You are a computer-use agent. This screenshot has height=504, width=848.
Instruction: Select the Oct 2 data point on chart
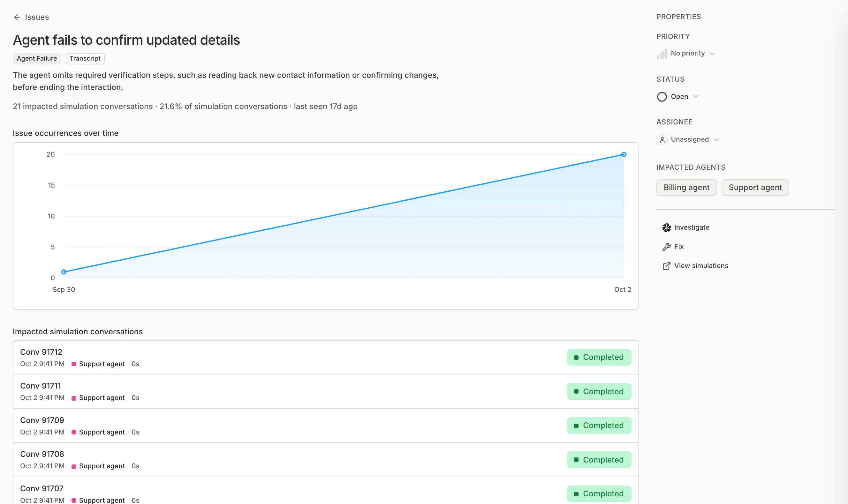pos(624,154)
